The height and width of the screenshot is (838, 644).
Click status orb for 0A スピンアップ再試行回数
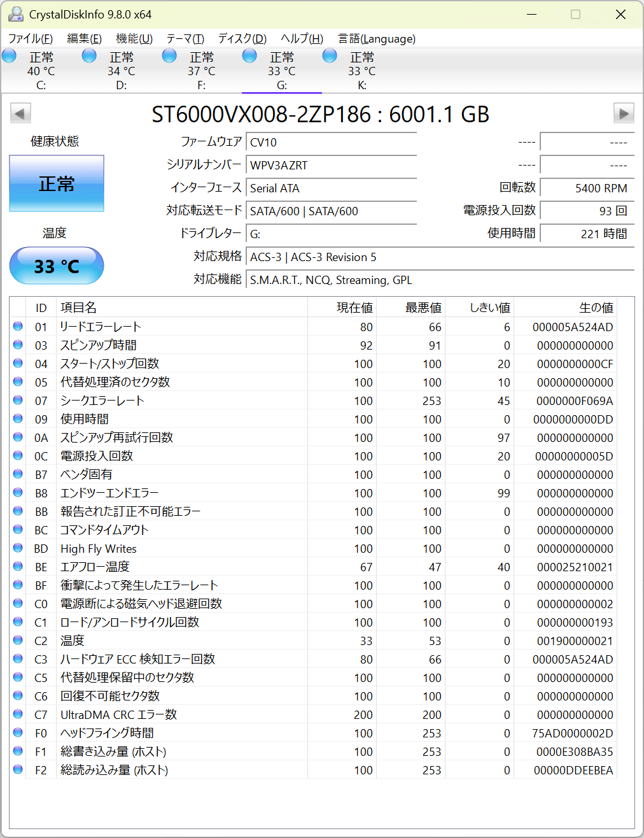pyautogui.click(x=18, y=437)
